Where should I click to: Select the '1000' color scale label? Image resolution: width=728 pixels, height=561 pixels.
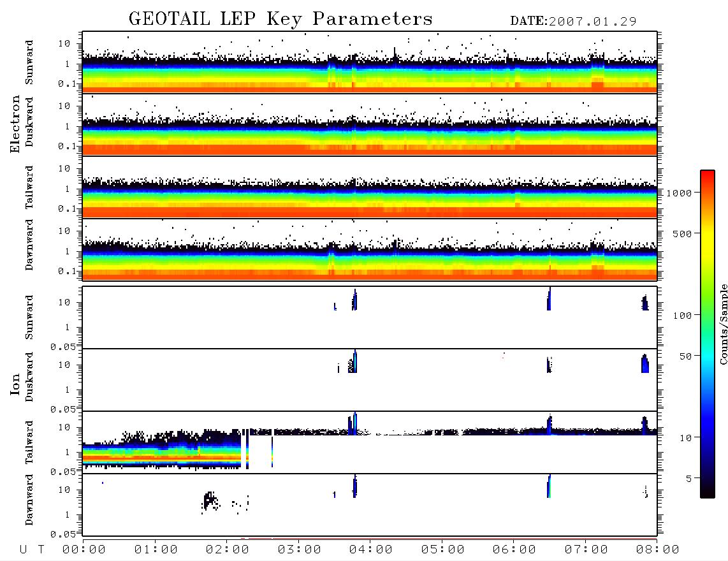pos(680,193)
